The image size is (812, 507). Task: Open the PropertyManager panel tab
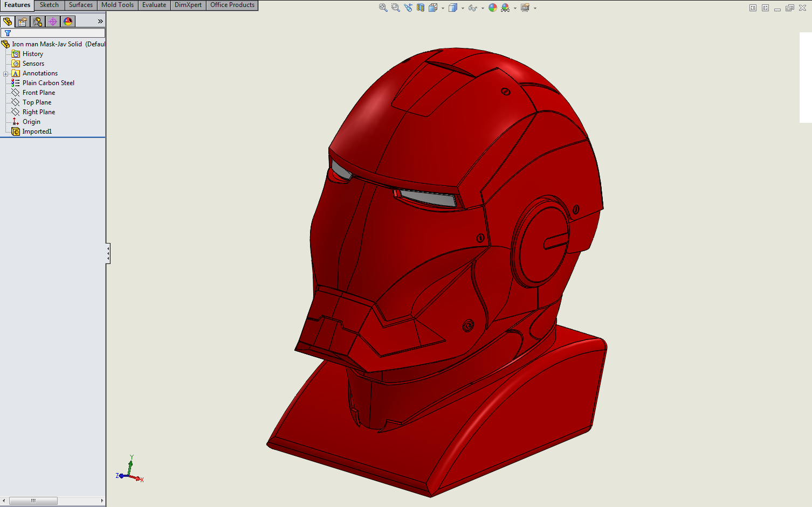pos(23,22)
